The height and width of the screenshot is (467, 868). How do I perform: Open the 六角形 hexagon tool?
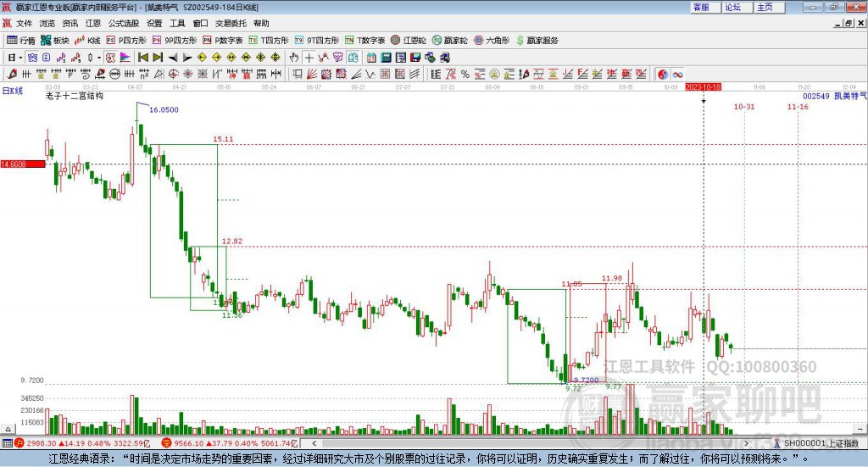(492, 41)
